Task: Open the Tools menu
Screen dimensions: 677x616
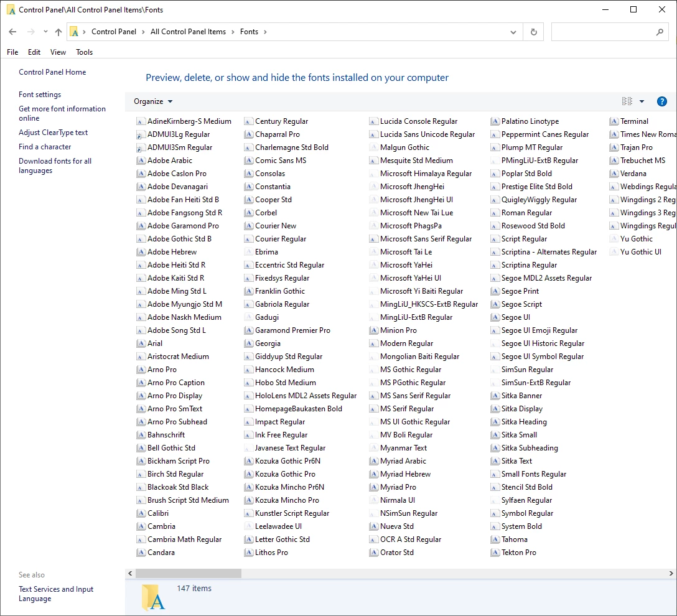Action: (84, 52)
